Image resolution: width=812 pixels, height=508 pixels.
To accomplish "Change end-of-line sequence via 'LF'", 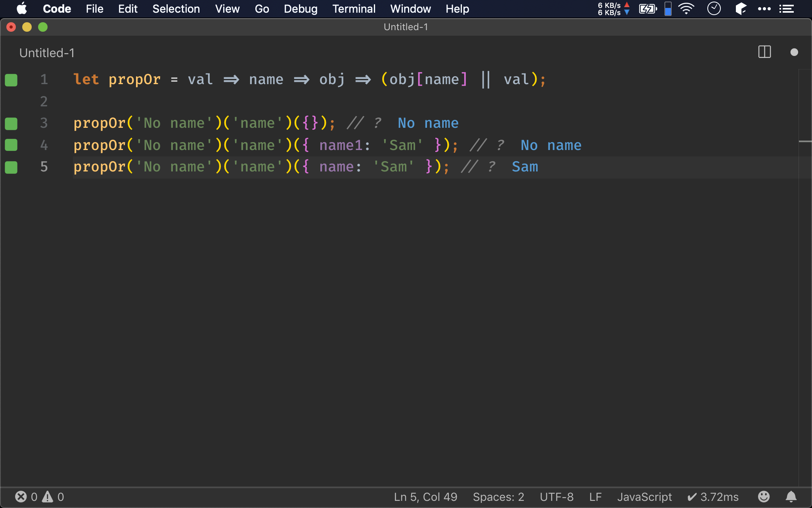I will coord(595,497).
